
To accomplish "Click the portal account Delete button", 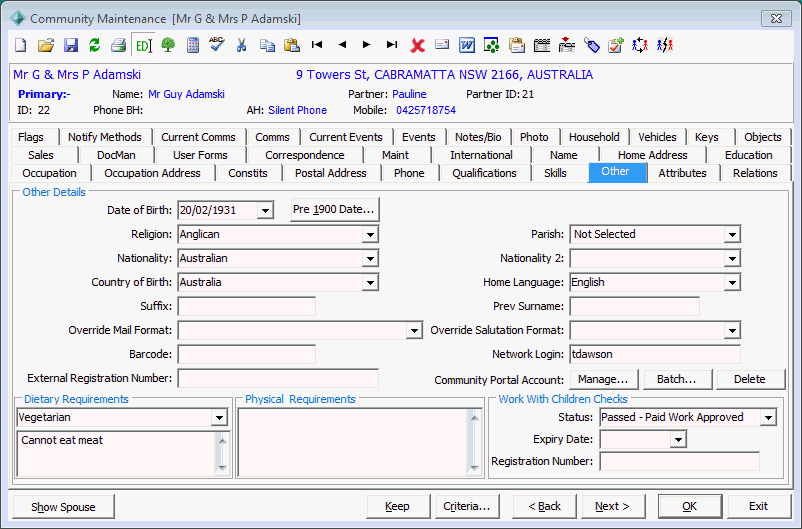I will coord(750,379).
